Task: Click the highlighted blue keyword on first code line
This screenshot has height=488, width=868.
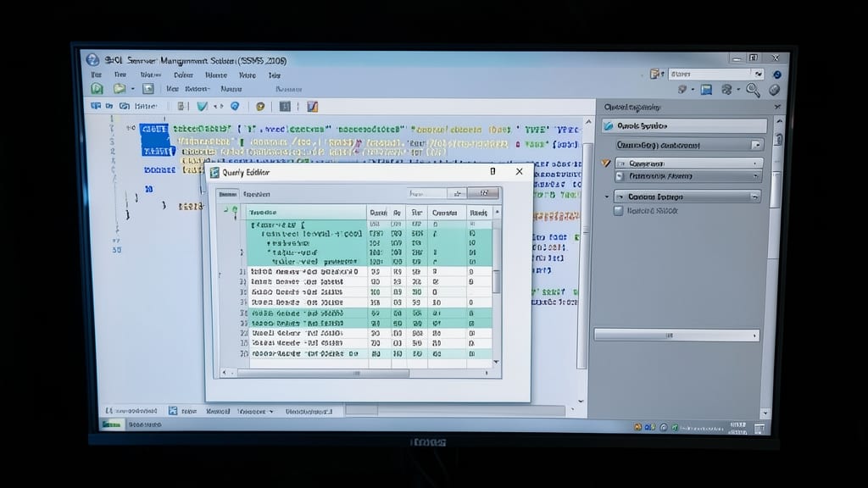Action: click(x=153, y=129)
